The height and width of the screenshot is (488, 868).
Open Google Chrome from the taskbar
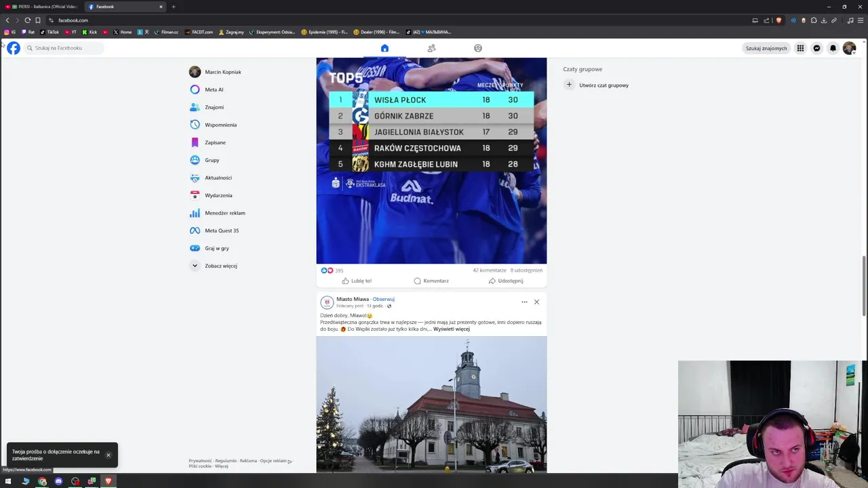(42, 481)
